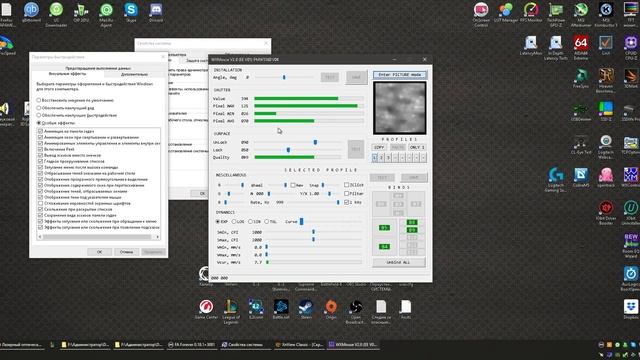
Task: Select profile 3 button
Action: [x=389, y=158]
